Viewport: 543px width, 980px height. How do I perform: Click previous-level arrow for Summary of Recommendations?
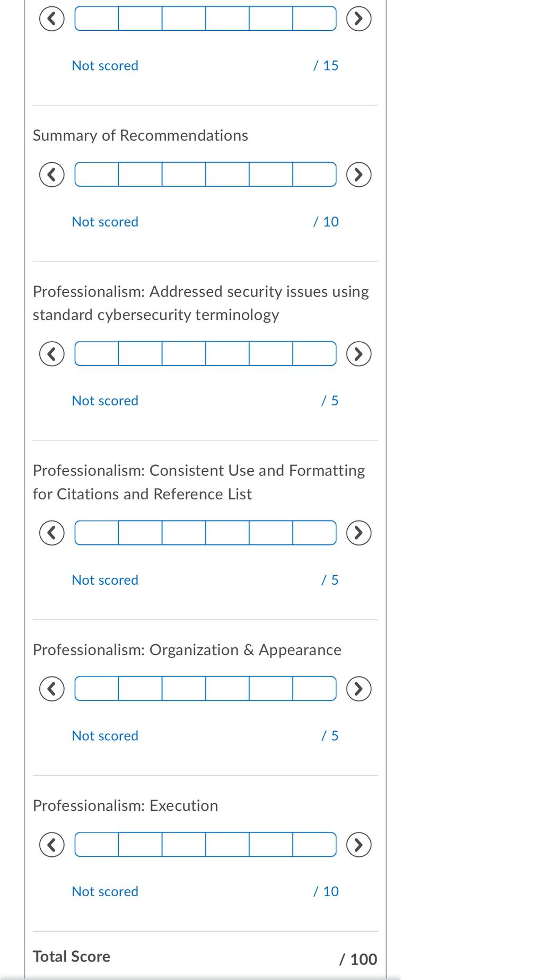[52, 175]
